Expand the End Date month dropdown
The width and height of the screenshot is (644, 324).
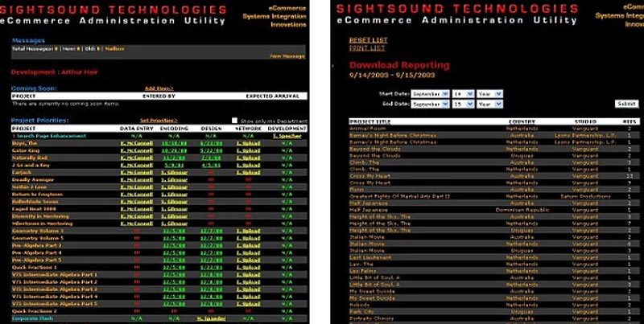[x=431, y=104]
